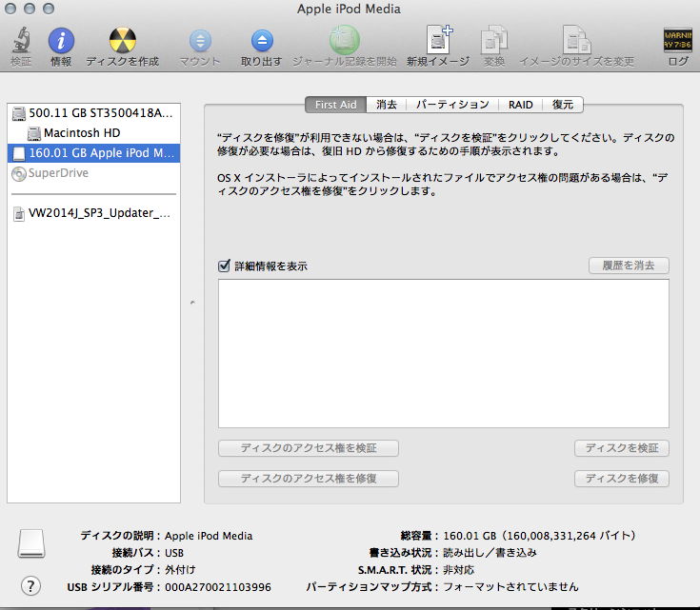Image resolution: width=700 pixels, height=610 pixels.
Task: Select the First Aid tab
Action: point(335,105)
